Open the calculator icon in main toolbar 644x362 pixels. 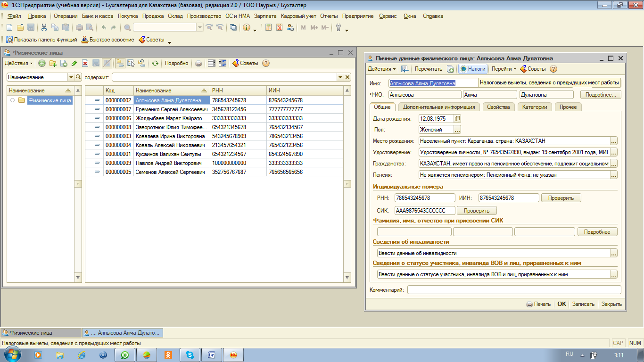click(269, 27)
